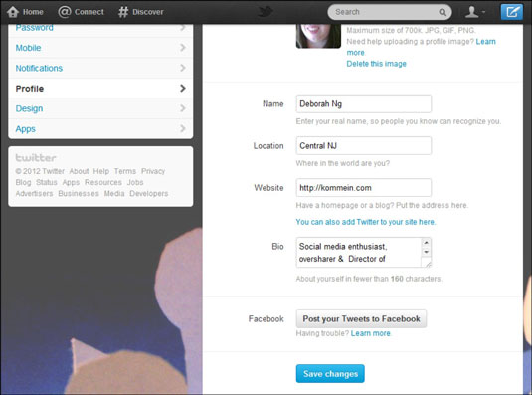Open Design settings
Screen dimensions: 532x395
(x=100, y=108)
